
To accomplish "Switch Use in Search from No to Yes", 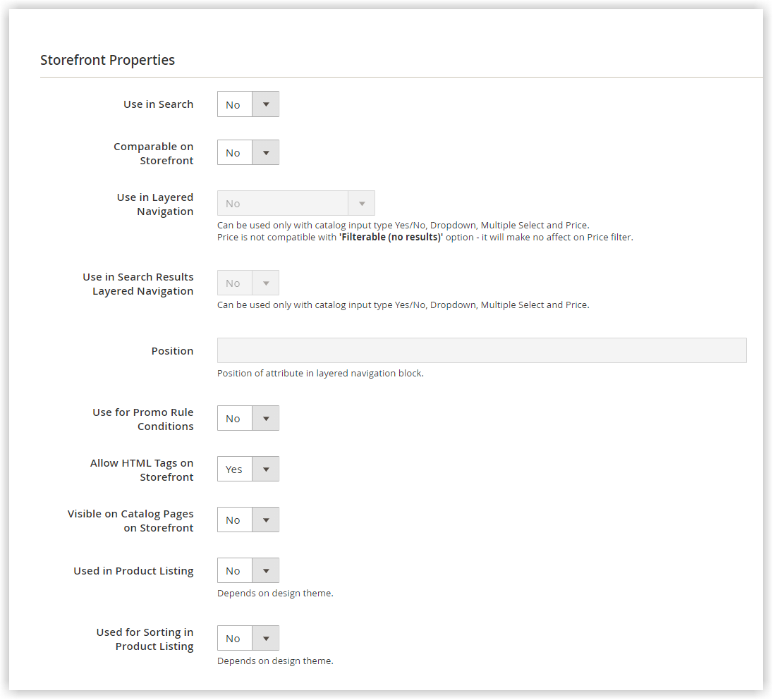I will pyautogui.click(x=248, y=104).
